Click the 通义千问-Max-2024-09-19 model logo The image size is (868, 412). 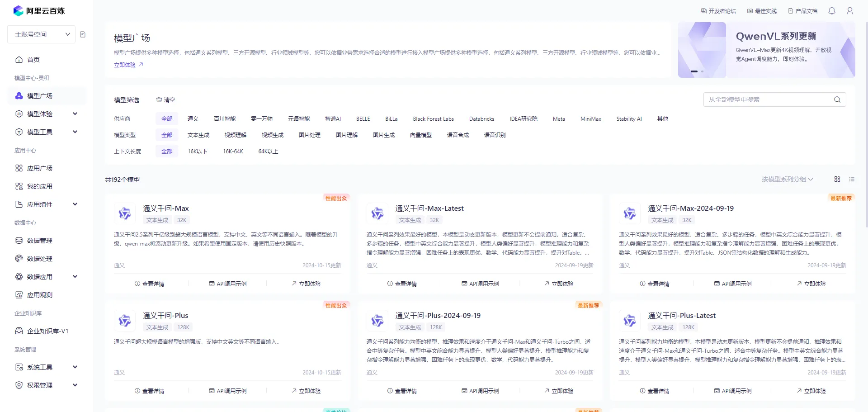[x=630, y=213]
